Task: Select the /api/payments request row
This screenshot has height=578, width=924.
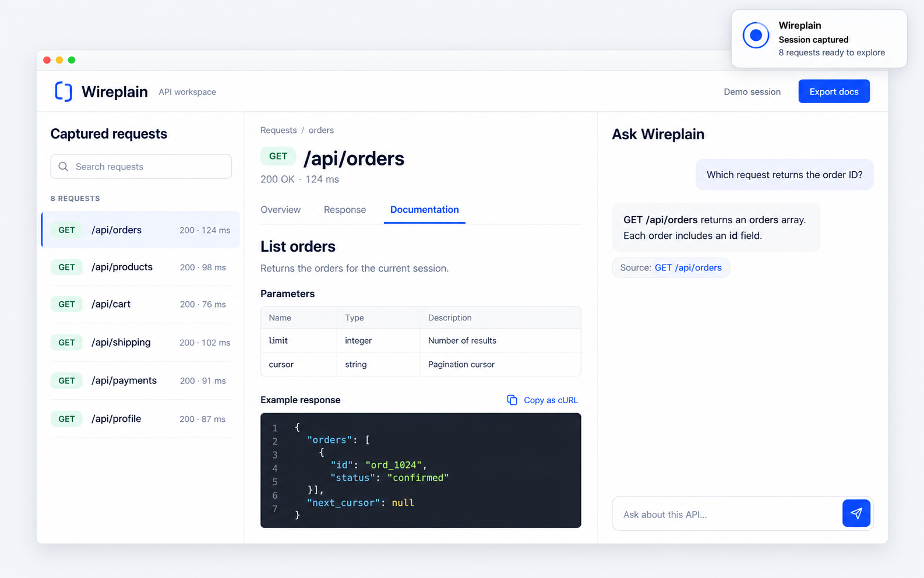Action: pos(141,380)
